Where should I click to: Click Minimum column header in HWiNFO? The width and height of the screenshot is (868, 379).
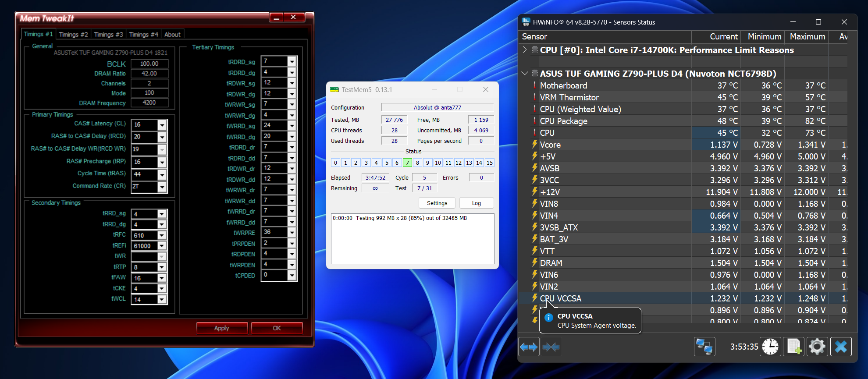coord(763,37)
